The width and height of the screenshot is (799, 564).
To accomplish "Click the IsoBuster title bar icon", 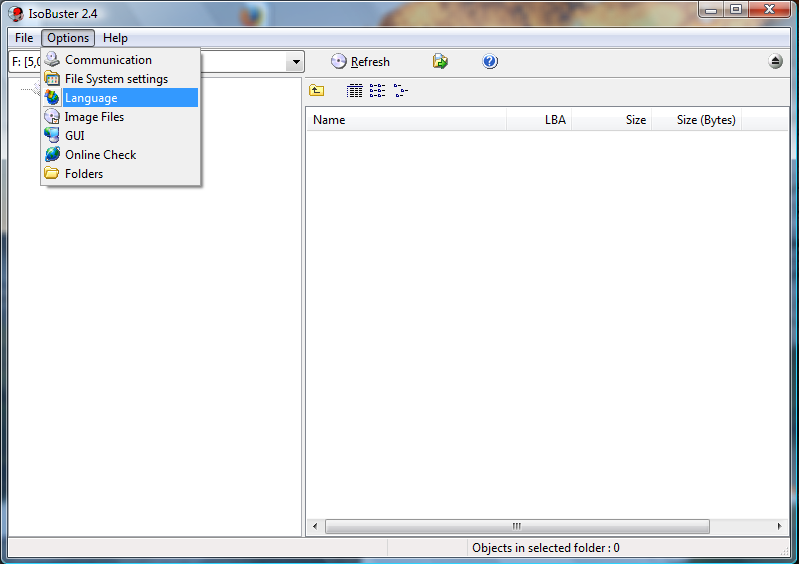I will click(16, 14).
